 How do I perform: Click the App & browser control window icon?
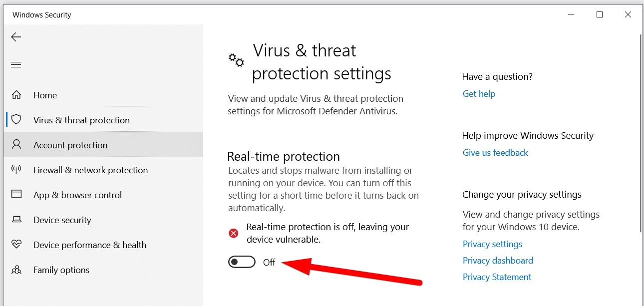(16, 194)
